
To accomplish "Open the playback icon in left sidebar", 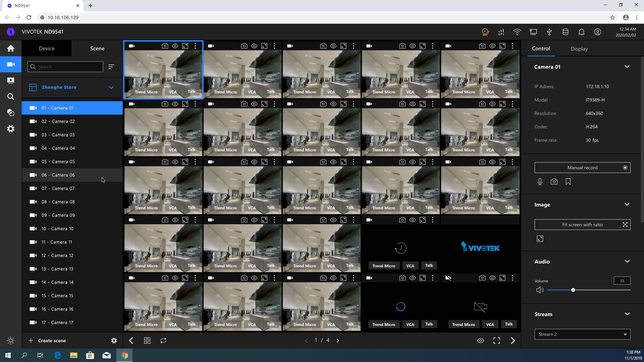I will 11,80.
